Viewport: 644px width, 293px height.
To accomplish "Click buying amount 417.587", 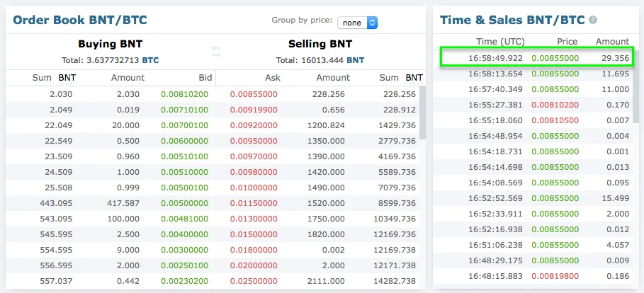I will point(123,202).
